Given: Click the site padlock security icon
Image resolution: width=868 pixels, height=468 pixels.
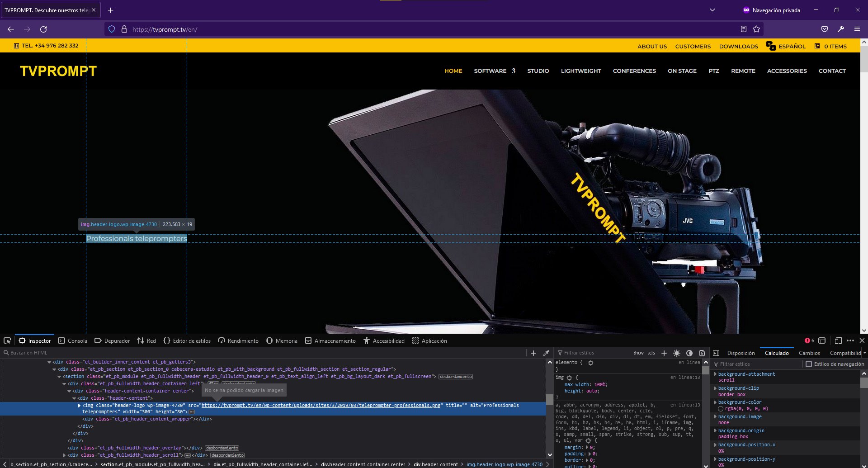Looking at the screenshot, I should pos(124,29).
